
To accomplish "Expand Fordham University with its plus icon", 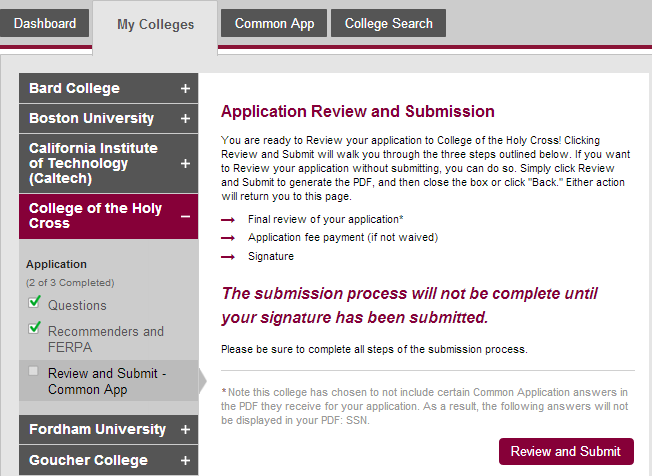I will point(185,429).
